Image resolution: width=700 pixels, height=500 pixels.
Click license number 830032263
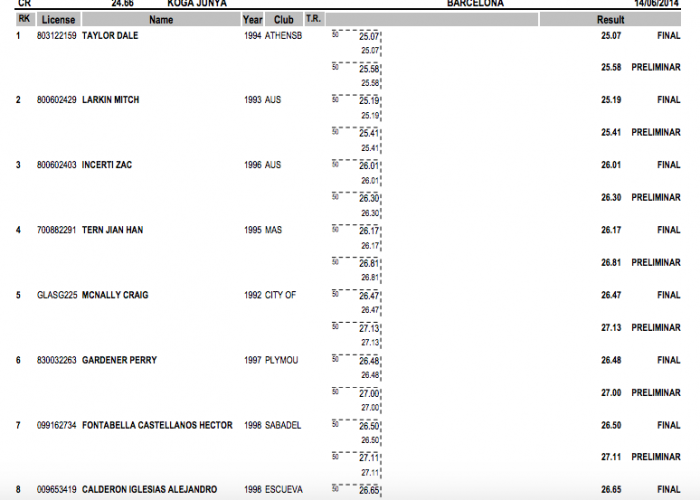pos(57,360)
